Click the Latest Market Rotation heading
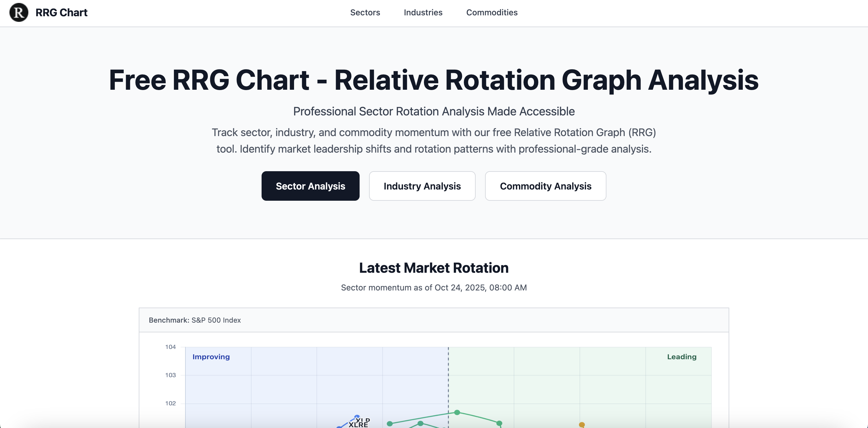 pyautogui.click(x=434, y=268)
